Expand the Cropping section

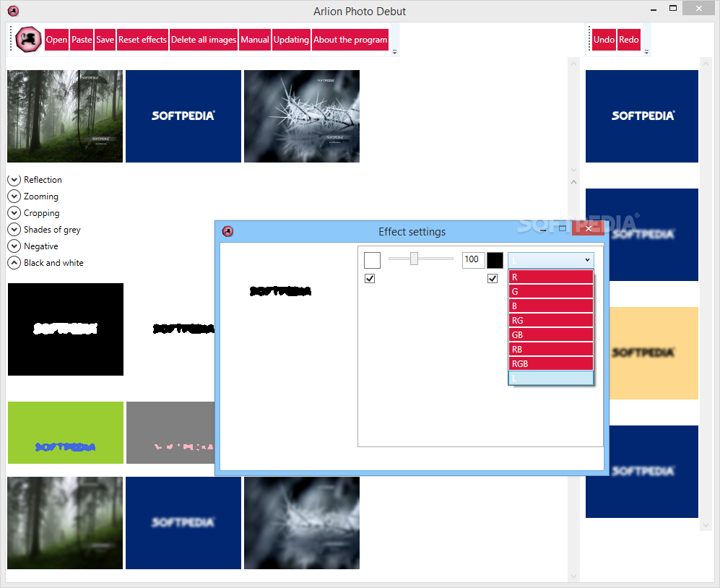coord(14,212)
